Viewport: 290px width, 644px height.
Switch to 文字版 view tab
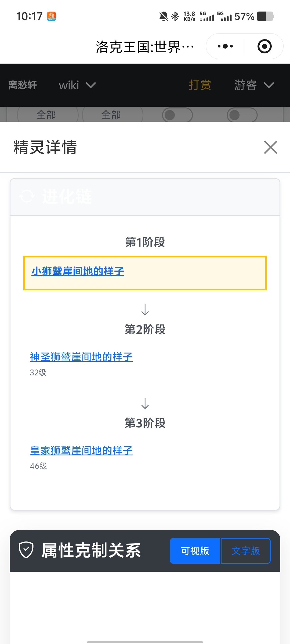point(245,551)
